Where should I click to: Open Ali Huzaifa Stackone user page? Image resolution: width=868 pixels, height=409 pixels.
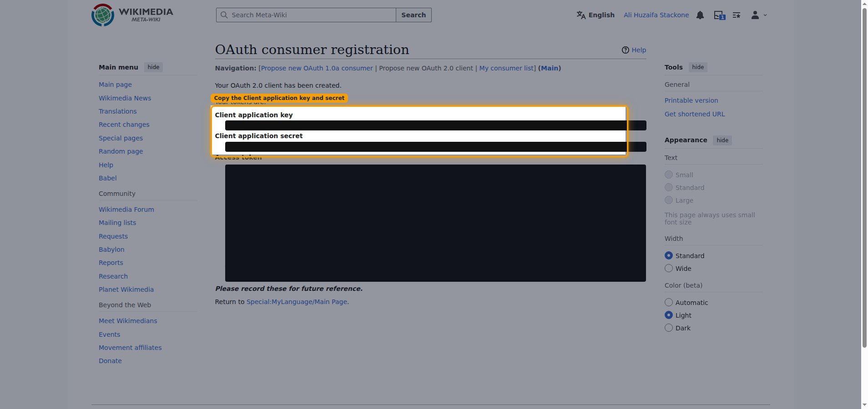656,15
